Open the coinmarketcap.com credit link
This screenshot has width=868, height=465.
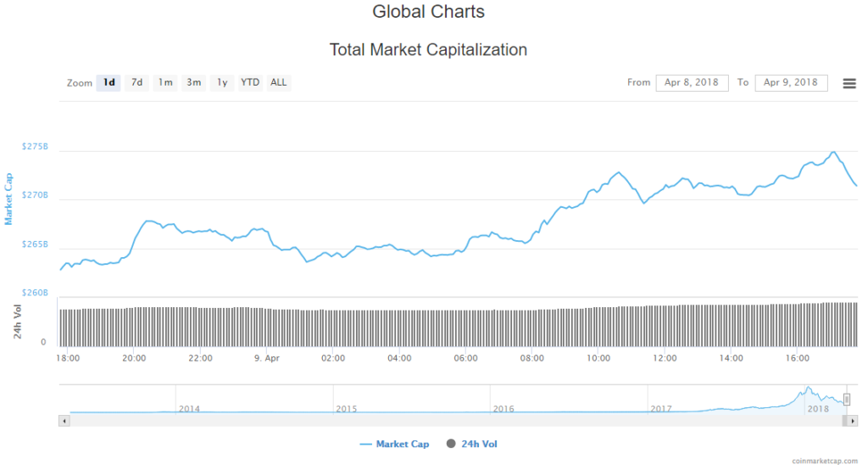tap(822, 460)
